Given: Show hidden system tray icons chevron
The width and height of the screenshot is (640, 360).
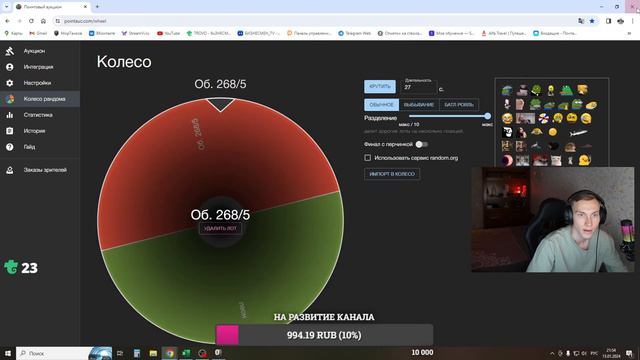Looking at the screenshot, I should coord(552,353).
